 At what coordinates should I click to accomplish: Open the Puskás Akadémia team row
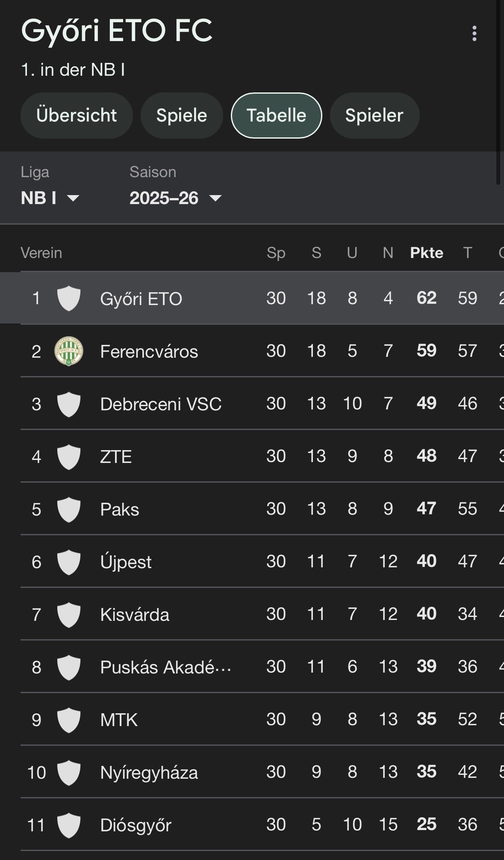(x=165, y=667)
